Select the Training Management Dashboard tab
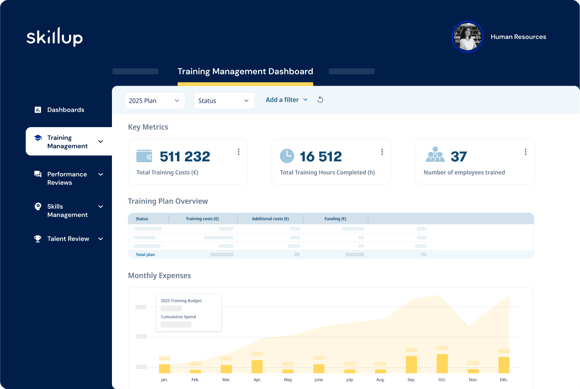This screenshot has height=389, width=580. [245, 71]
